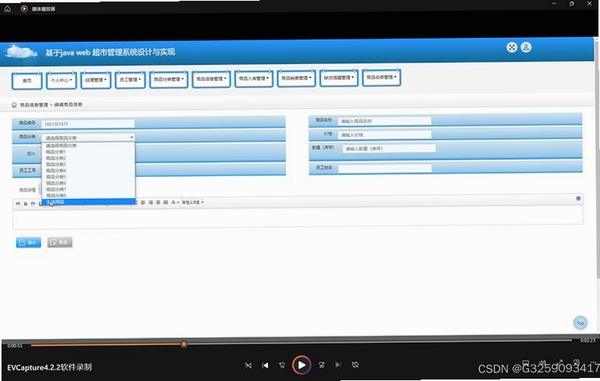Click the blue submit button
This screenshot has width=600, height=381.
(29, 243)
